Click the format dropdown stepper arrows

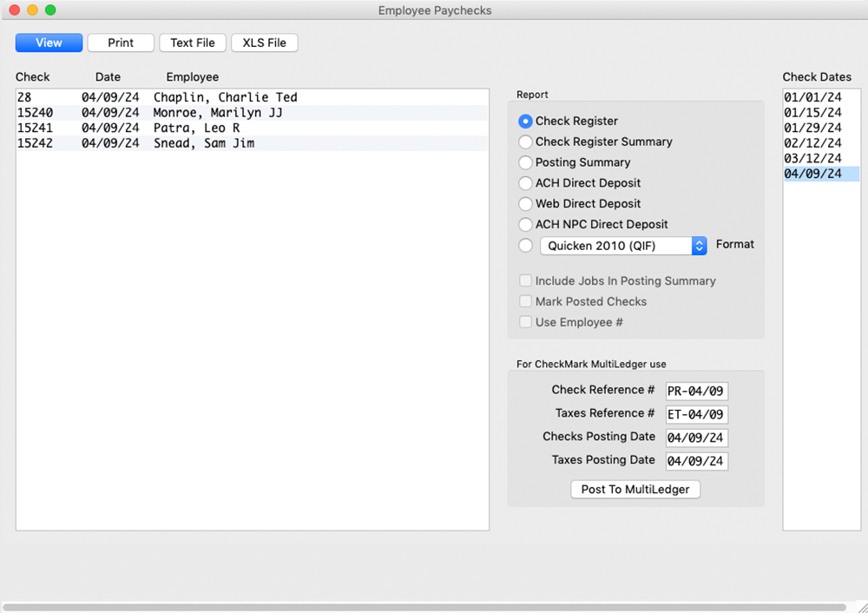[x=700, y=246]
